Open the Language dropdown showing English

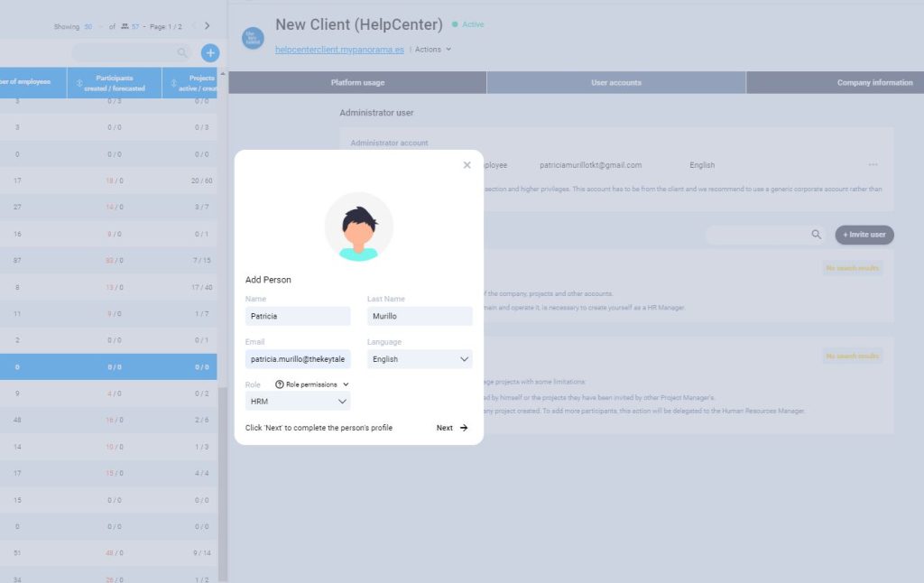point(420,359)
